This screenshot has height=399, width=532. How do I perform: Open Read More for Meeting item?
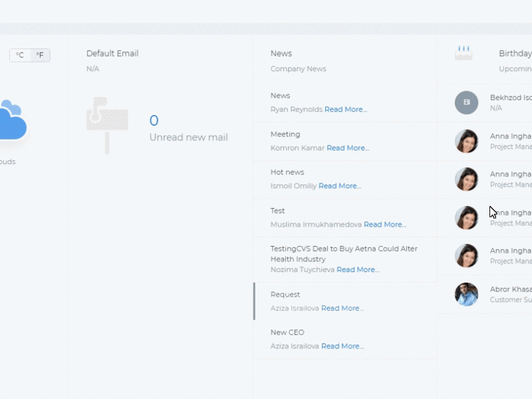click(348, 148)
